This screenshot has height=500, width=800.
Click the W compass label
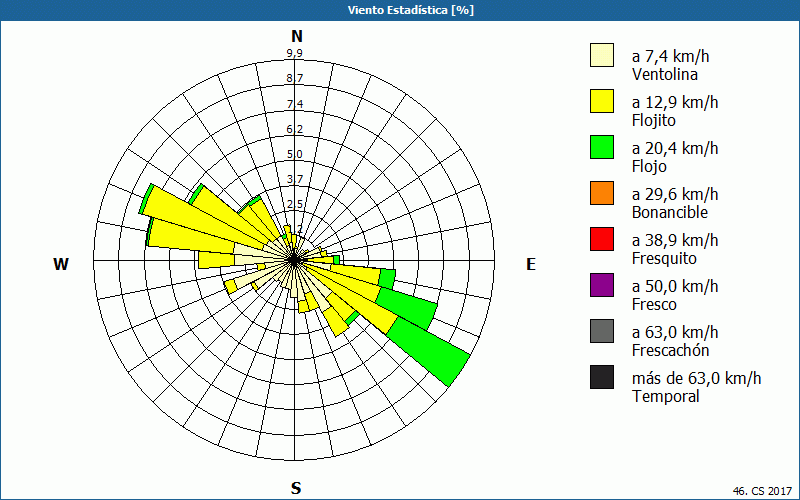(61, 264)
